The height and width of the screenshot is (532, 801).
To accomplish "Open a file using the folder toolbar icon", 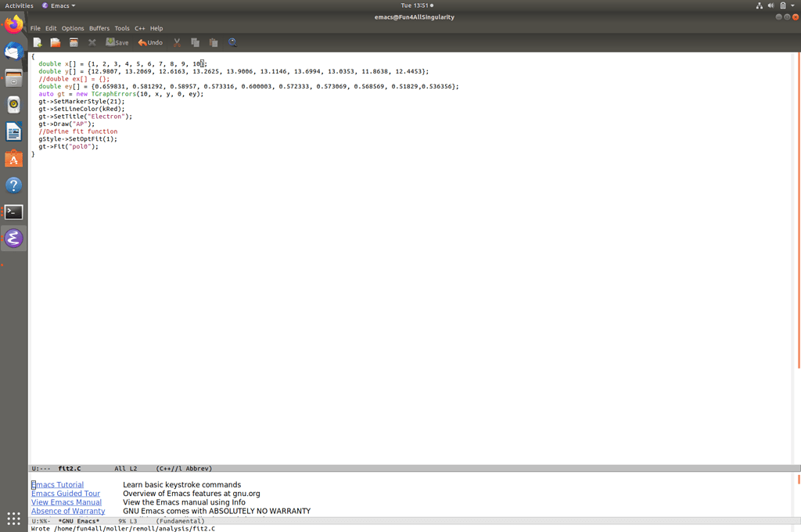I will coord(55,42).
